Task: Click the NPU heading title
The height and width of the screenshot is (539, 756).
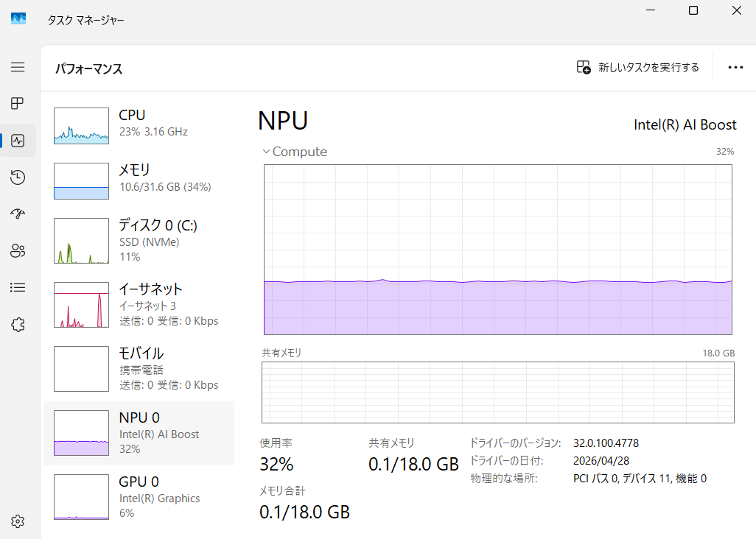Action: [x=283, y=121]
